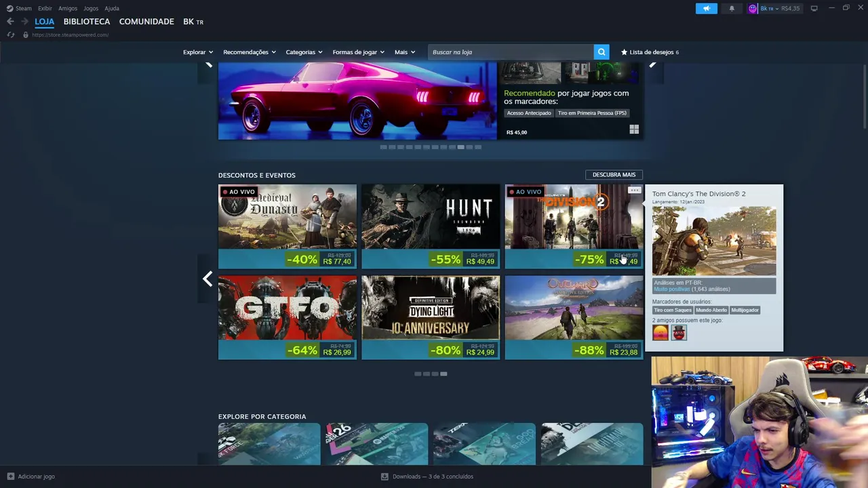
Task: Click the search magnifier button
Action: 601,52
